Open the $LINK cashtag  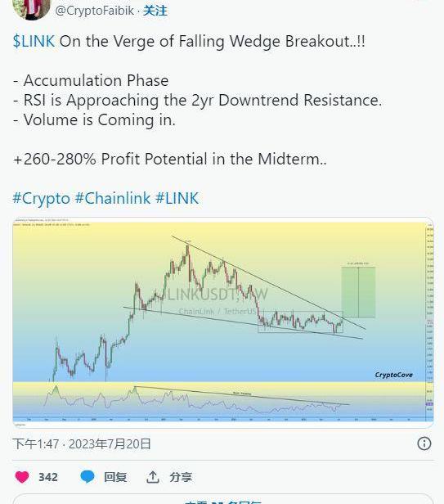[x=34, y=42]
